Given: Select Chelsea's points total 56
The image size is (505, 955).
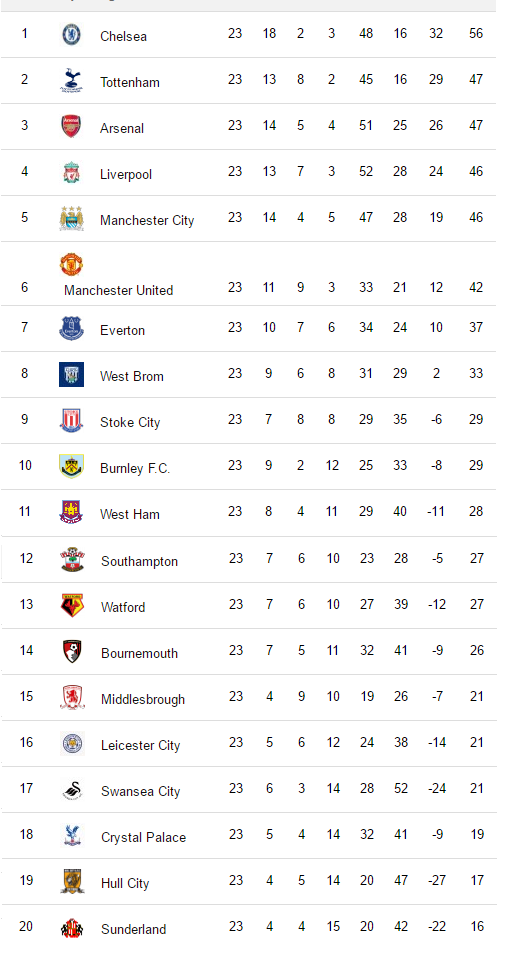Looking at the screenshot, I should click(476, 33).
